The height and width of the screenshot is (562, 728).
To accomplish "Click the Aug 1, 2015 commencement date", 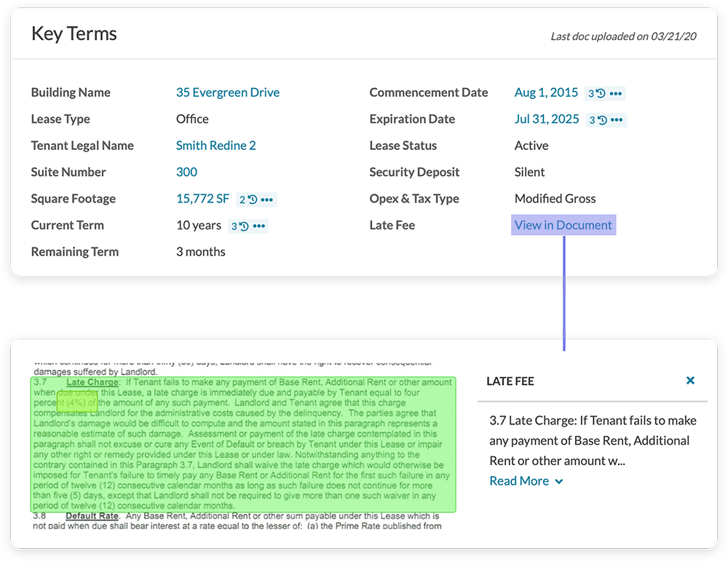I will point(546,92).
